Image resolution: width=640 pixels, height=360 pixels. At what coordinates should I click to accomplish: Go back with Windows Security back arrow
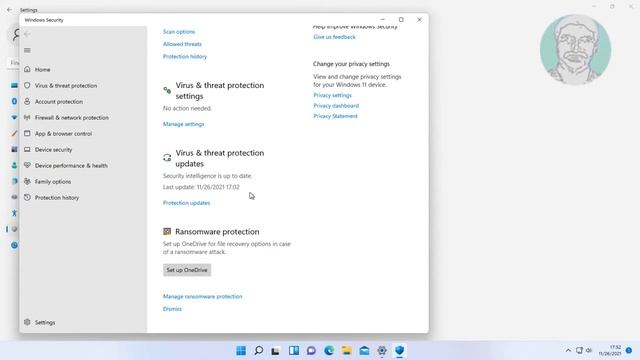[27, 34]
